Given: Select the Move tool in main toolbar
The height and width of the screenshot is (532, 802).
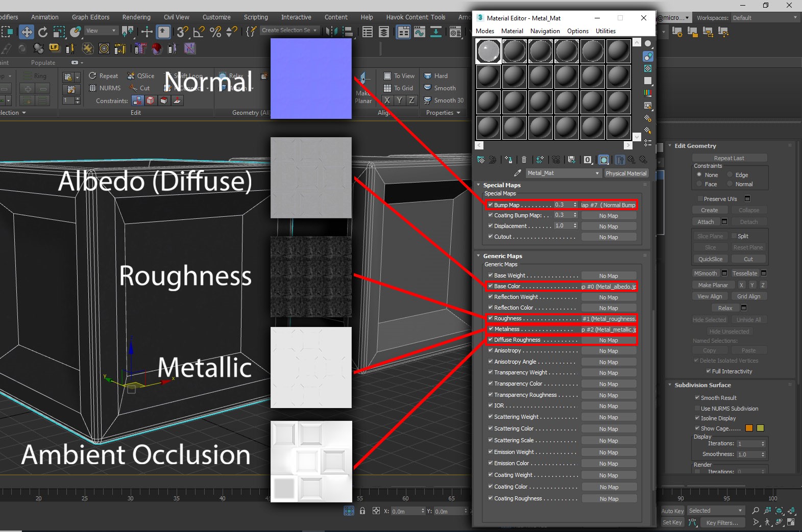Looking at the screenshot, I should tap(27, 32).
